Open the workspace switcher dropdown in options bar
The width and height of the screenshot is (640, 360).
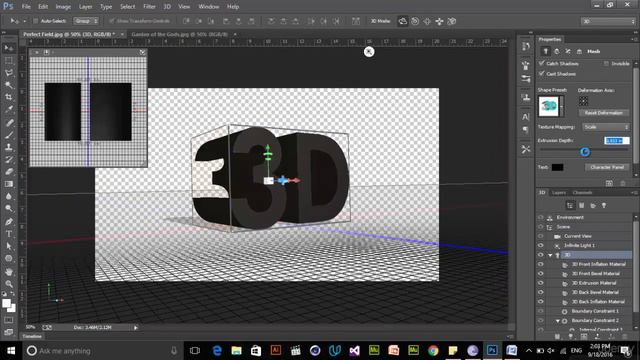tap(608, 21)
